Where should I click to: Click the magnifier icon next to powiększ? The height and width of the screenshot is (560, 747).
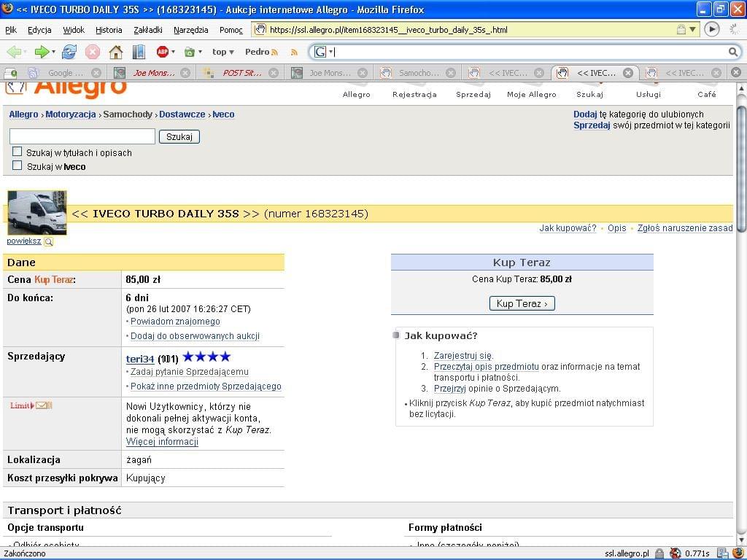(x=48, y=242)
